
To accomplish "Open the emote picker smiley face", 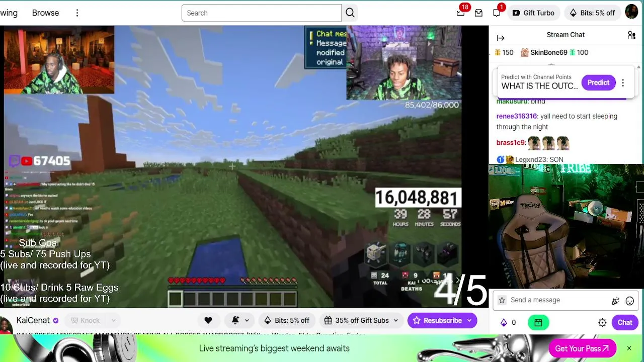I will click(629, 301).
